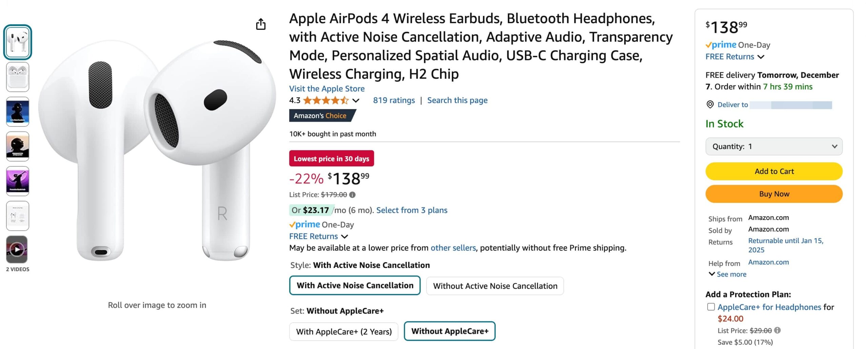Screen dimensions: 868x349
Task: Select the charging case thumbnail in the sidebar
Action: click(17, 77)
